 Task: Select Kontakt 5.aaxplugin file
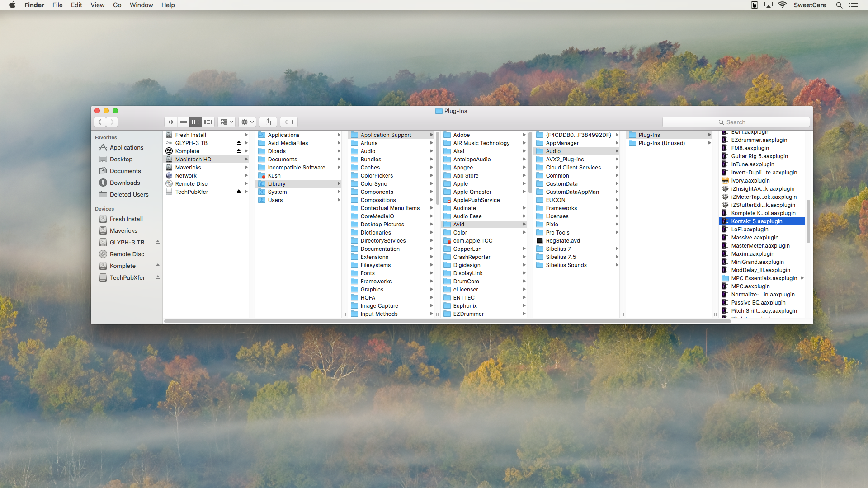coord(762,221)
